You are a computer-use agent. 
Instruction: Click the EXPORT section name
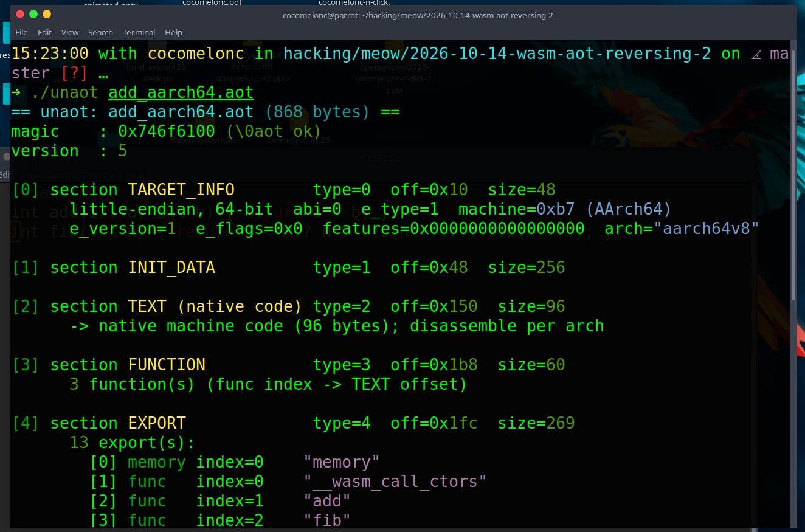click(156, 424)
